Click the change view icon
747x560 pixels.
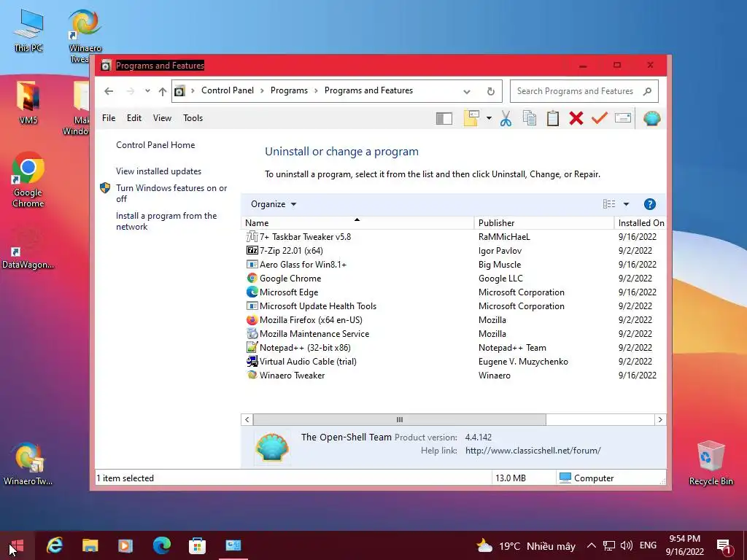pos(609,204)
